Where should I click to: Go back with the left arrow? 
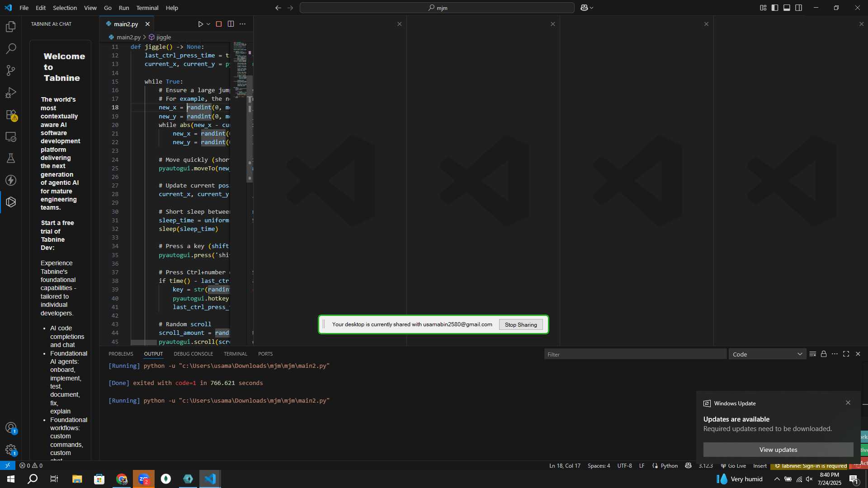point(278,8)
